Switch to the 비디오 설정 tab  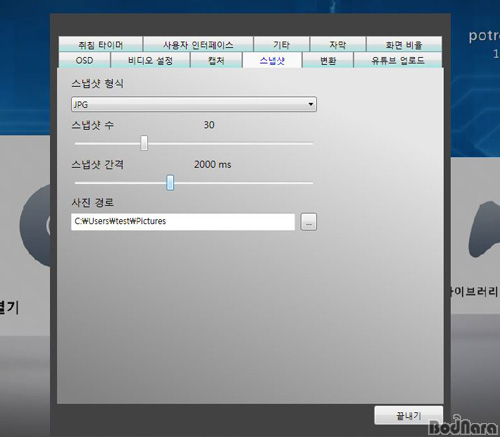(150, 60)
